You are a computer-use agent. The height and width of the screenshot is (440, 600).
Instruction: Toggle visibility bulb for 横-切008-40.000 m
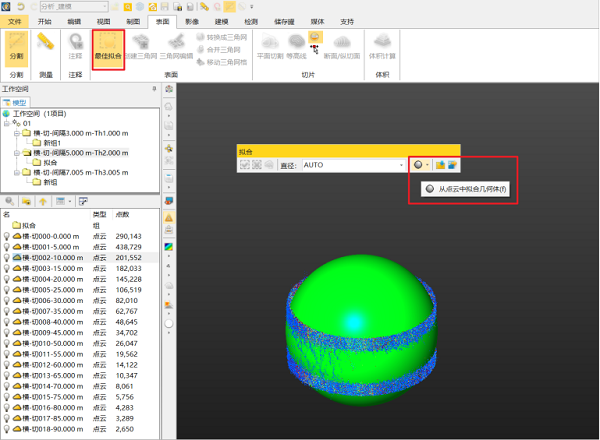7,322
